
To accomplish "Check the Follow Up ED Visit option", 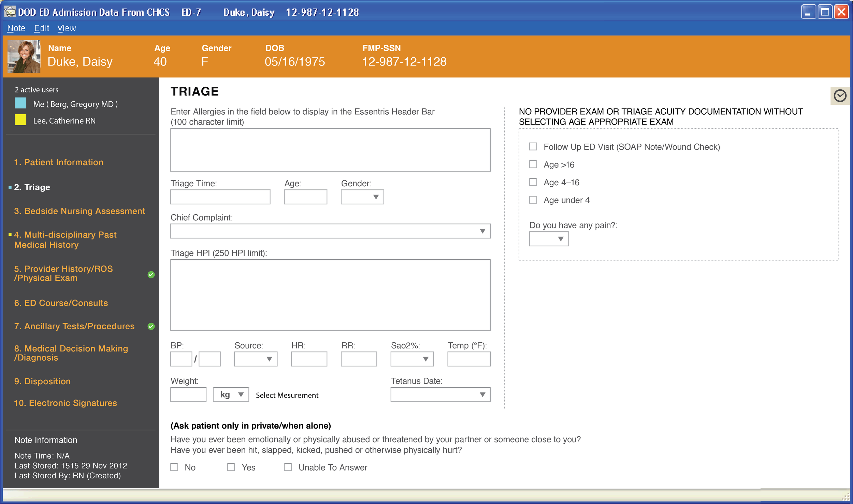I will pyautogui.click(x=533, y=146).
